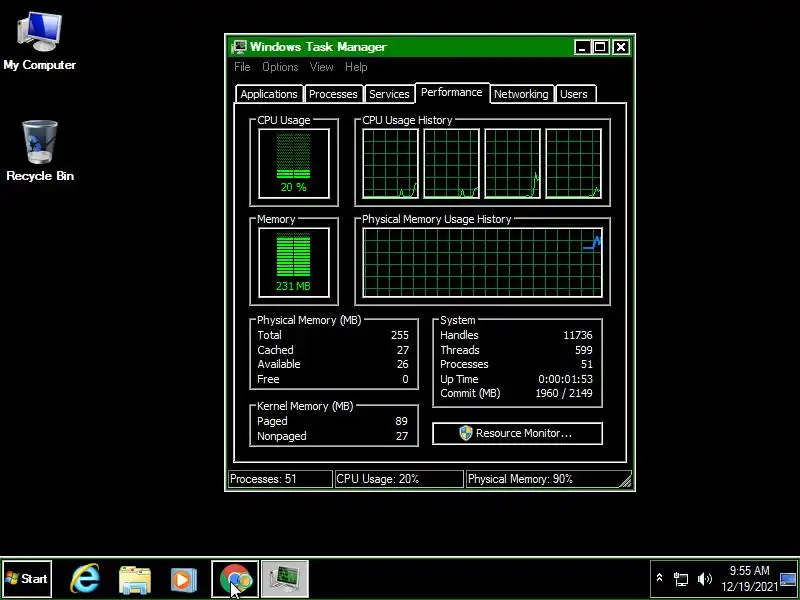Select Task Manager taskbar button

pos(285,579)
